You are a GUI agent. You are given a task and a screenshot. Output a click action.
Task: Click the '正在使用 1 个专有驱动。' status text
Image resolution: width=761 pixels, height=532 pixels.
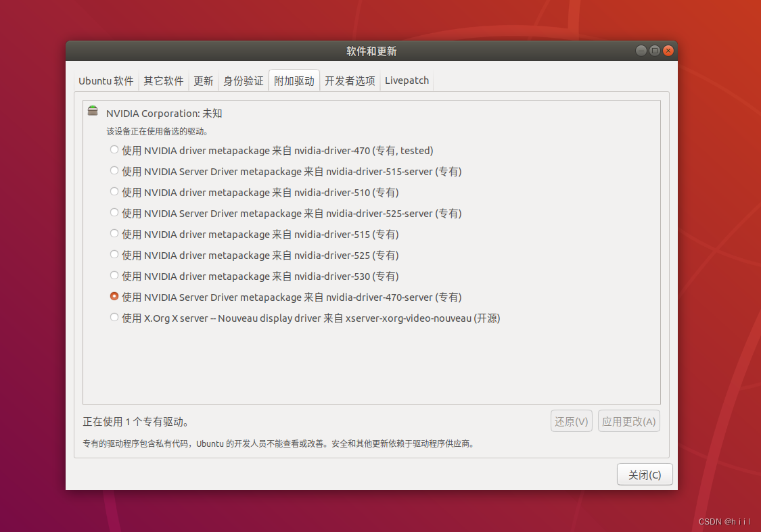tap(135, 422)
